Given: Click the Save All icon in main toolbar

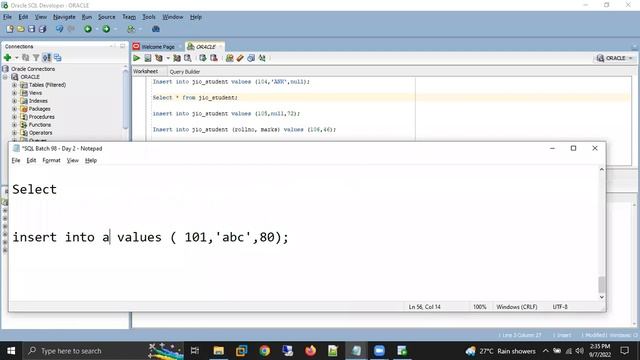Looking at the screenshot, I should point(42,29).
